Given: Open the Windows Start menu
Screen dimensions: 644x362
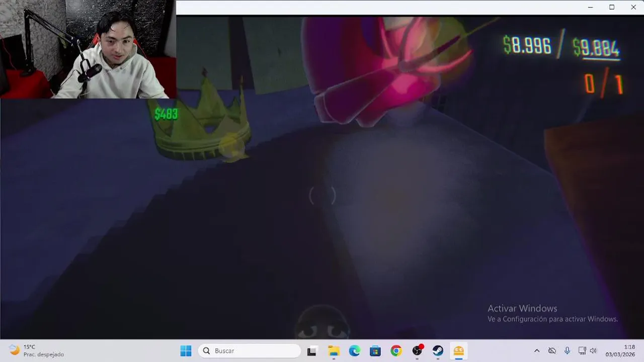Looking at the screenshot, I should point(186,350).
